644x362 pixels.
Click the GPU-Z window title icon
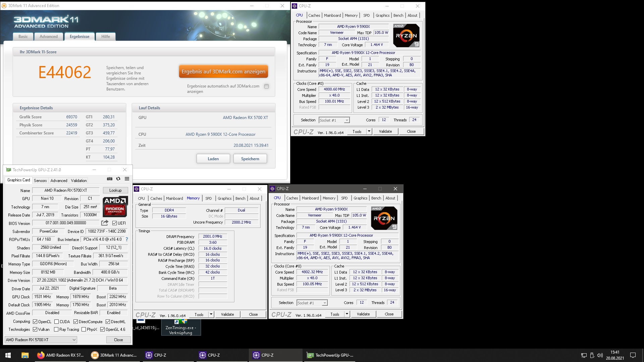click(x=8, y=170)
